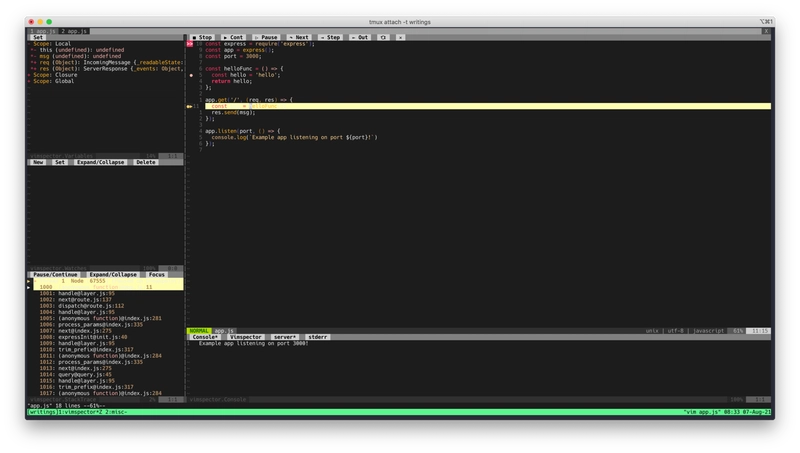The width and height of the screenshot is (800, 453).
Task: Step out using the Out button
Action: tap(360, 37)
